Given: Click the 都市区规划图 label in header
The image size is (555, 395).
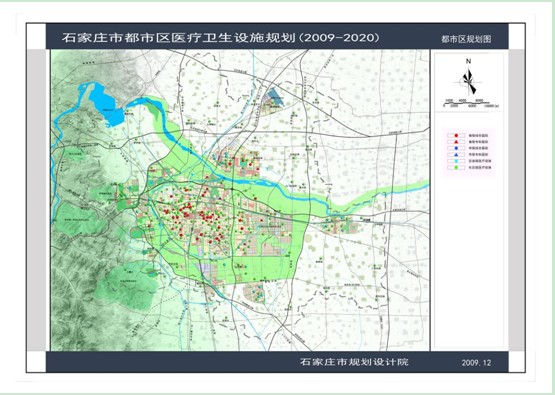Looking at the screenshot, I should 466,39.
